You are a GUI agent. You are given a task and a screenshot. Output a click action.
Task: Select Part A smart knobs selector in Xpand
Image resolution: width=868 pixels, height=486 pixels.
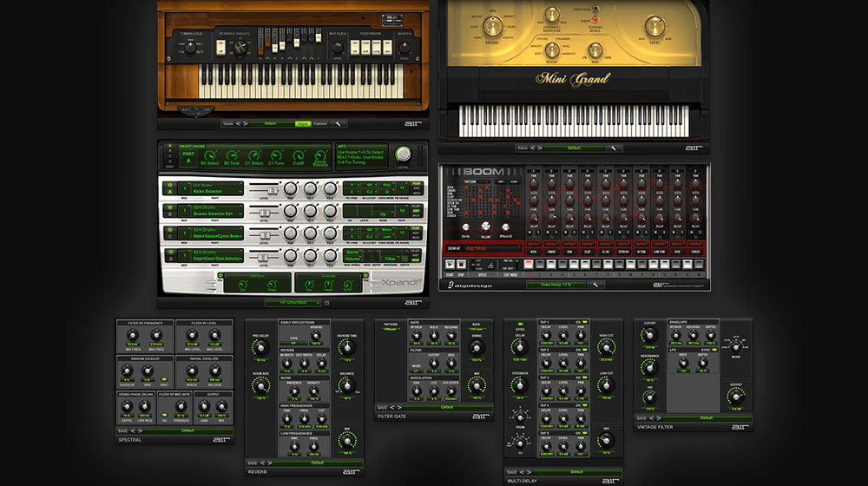tap(170, 146)
